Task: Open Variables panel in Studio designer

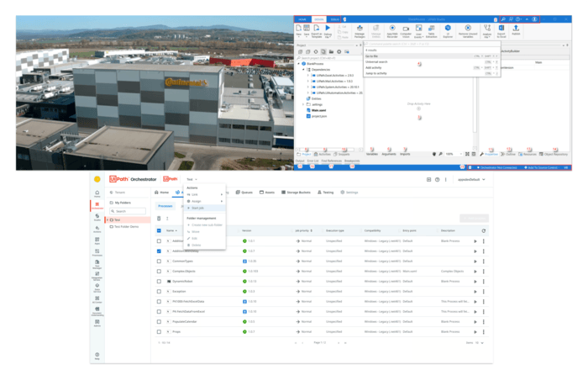Action: 372,154
